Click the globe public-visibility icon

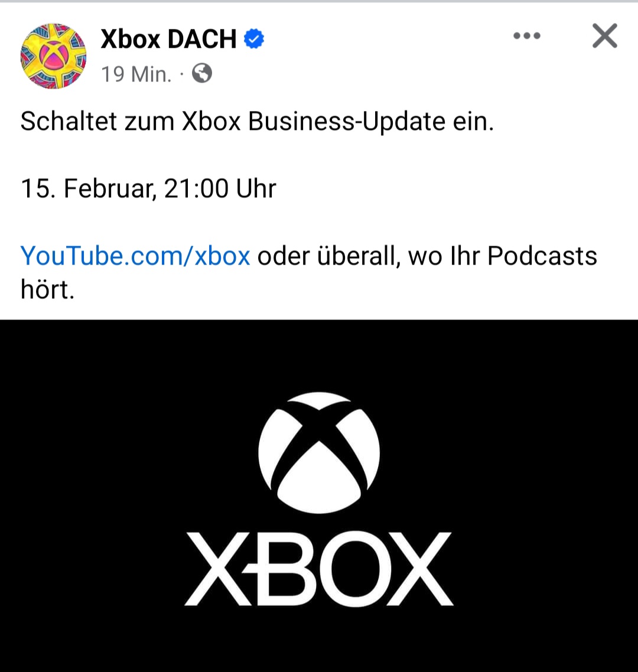point(202,73)
